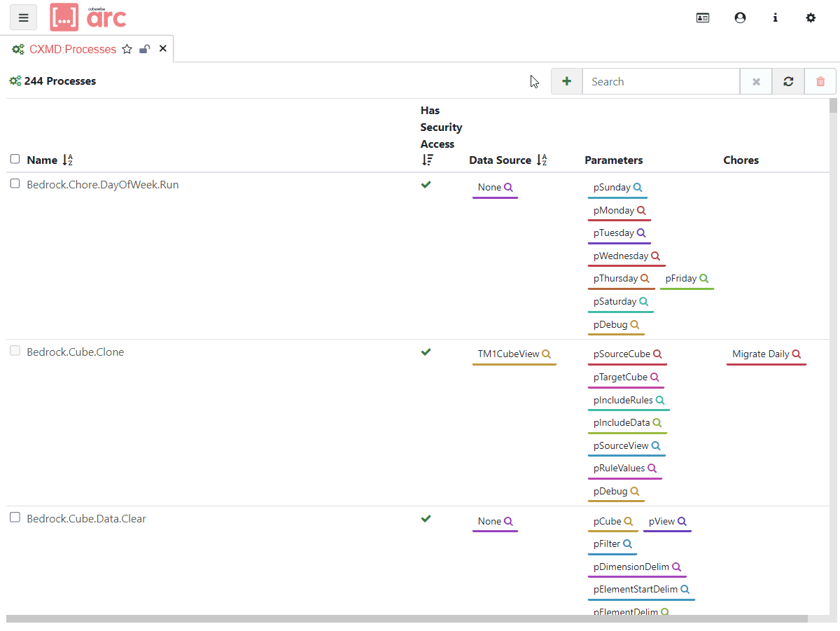Close the CXMD:Processes tab
Viewport: 840px width, 631px height.
163,48
